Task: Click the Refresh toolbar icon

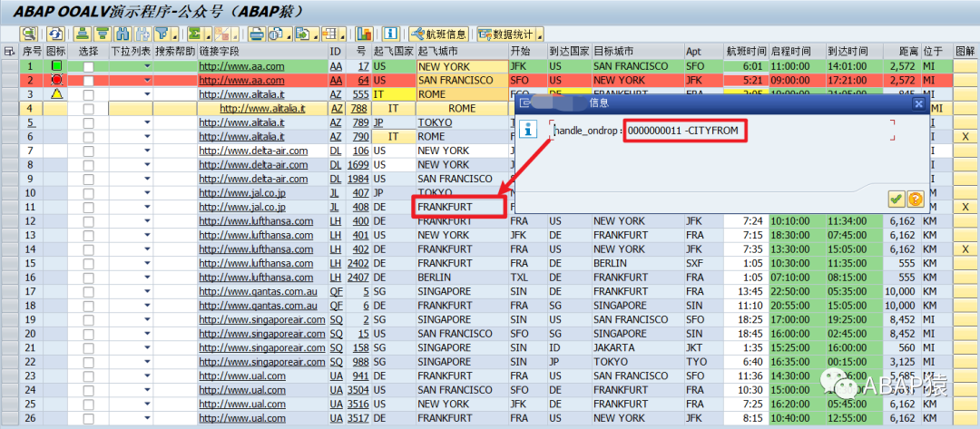Action: [x=55, y=34]
